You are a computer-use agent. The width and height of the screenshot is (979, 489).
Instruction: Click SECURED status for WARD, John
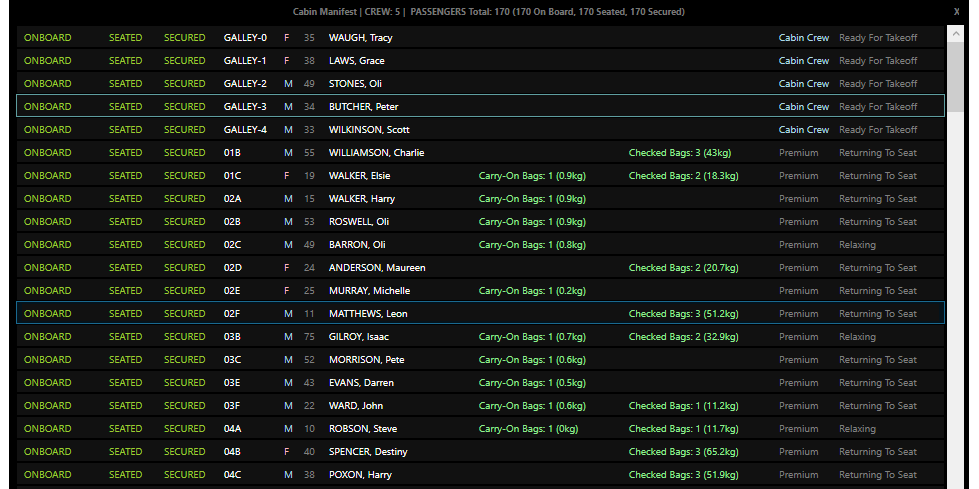(x=184, y=406)
